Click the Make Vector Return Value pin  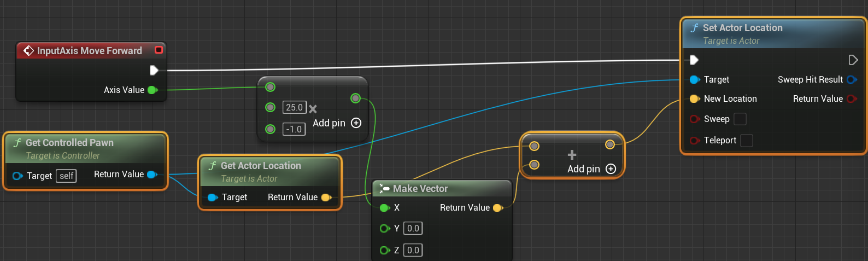[x=498, y=208]
